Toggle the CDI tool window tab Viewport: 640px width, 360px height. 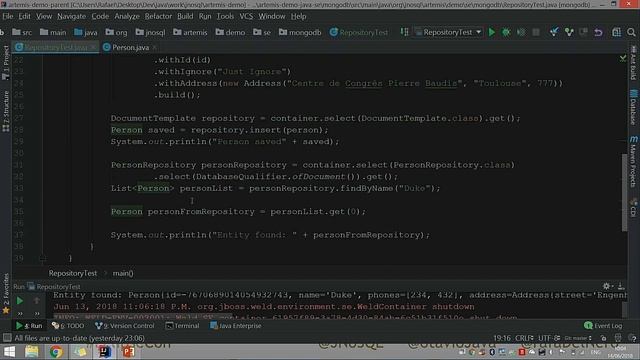[633, 208]
